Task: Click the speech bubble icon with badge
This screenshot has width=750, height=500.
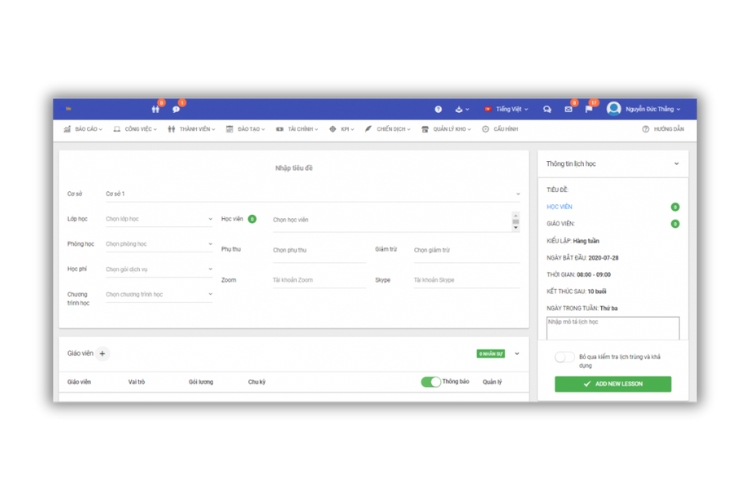Action: [x=176, y=109]
